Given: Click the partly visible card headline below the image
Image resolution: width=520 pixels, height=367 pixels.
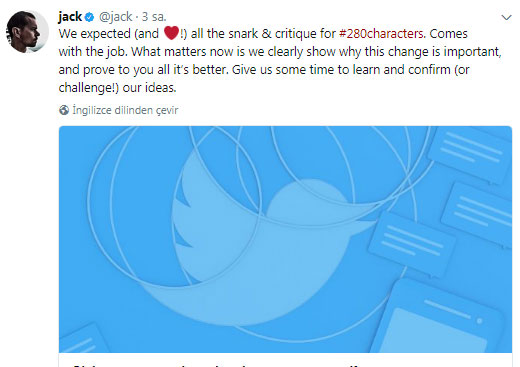Looking at the screenshot, I should coord(217,365).
